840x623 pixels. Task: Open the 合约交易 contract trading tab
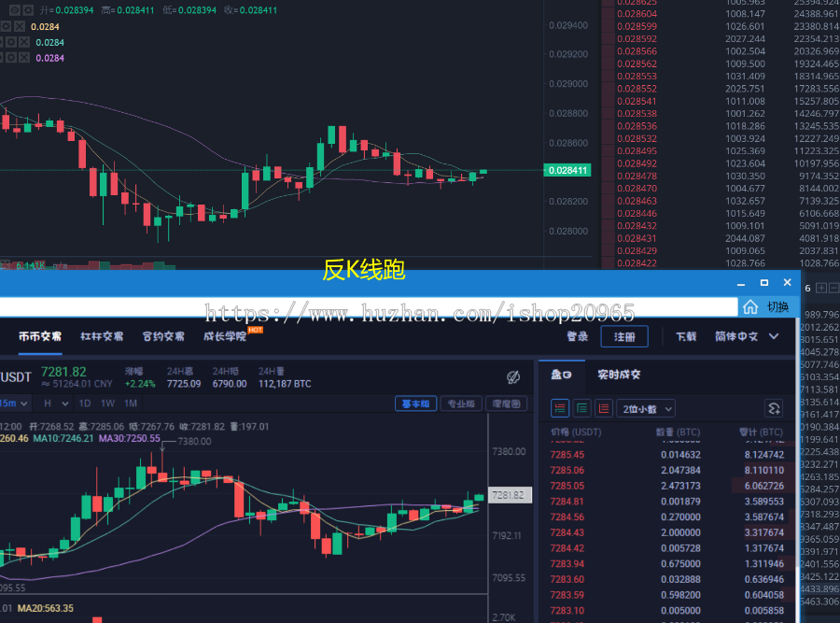163,336
